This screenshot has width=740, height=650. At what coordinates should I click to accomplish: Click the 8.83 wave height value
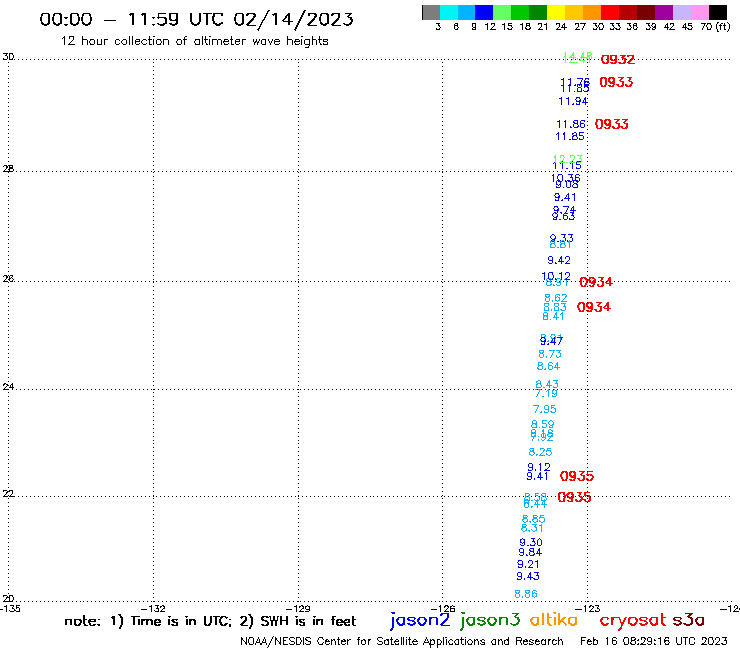tap(555, 308)
